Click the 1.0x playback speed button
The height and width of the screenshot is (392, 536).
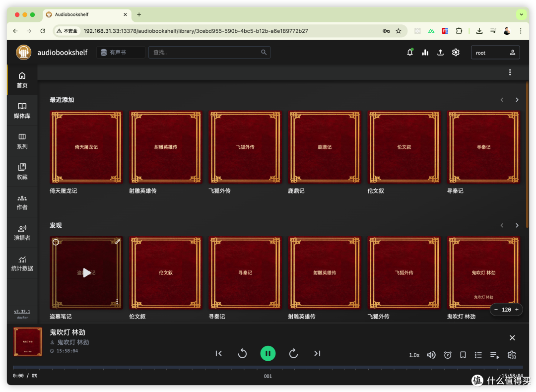tap(414, 355)
